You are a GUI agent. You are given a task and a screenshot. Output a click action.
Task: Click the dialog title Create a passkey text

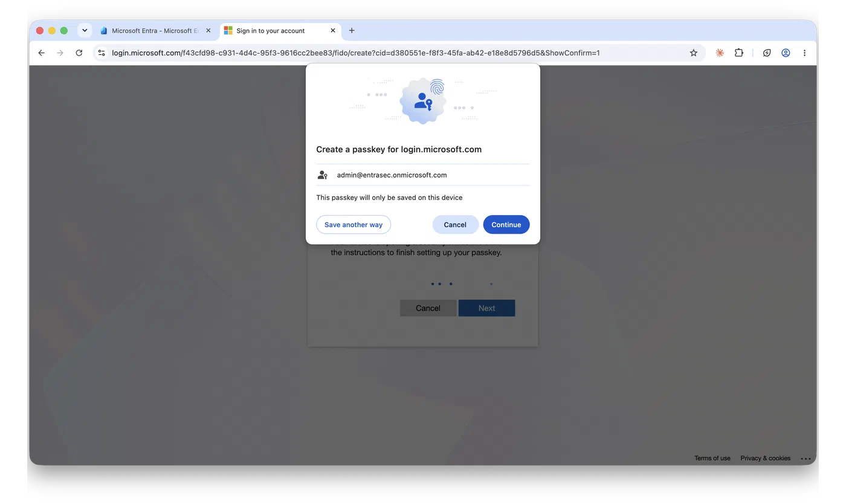click(x=399, y=149)
